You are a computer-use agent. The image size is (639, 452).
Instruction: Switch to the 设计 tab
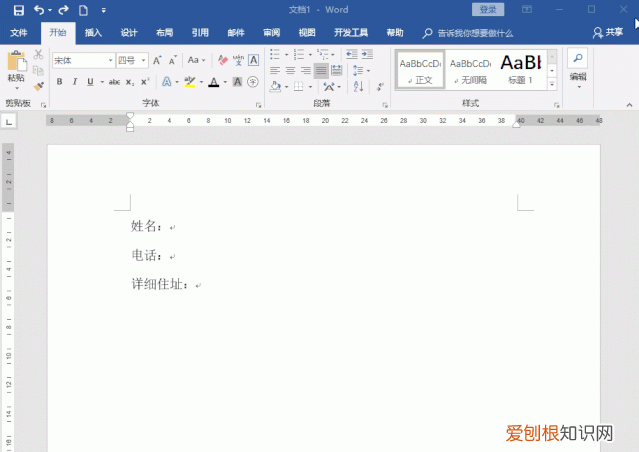click(x=129, y=33)
